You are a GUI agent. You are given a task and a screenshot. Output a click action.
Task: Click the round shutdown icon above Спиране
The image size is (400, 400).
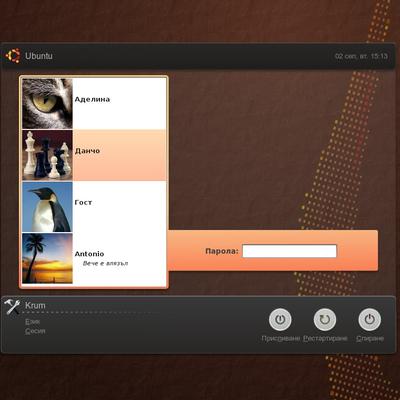pyautogui.click(x=369, y=320)
